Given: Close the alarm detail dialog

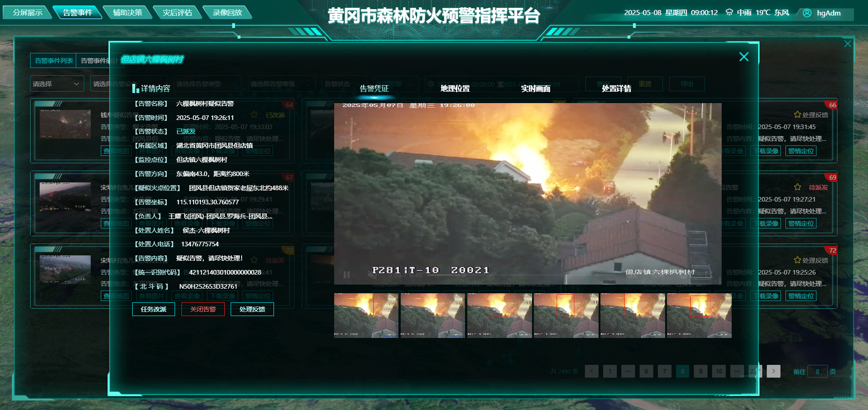Looking at the screenshot, I should tap(744, 57).
